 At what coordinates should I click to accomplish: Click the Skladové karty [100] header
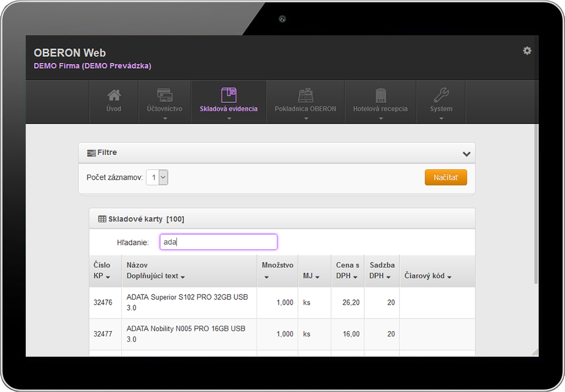point(146,219)
